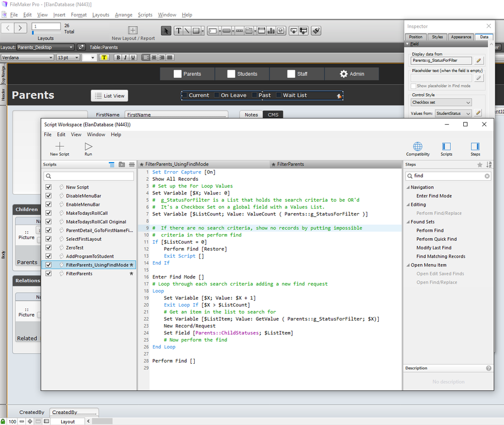Click the Part tool icon
Viewport: 504px width, 425px height.
[303, 31]
